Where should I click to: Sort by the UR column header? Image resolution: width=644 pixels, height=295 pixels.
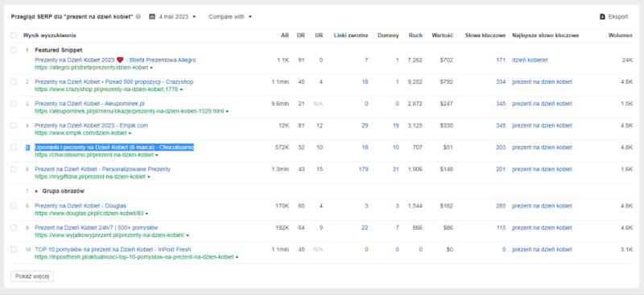[x=319, y=35]
